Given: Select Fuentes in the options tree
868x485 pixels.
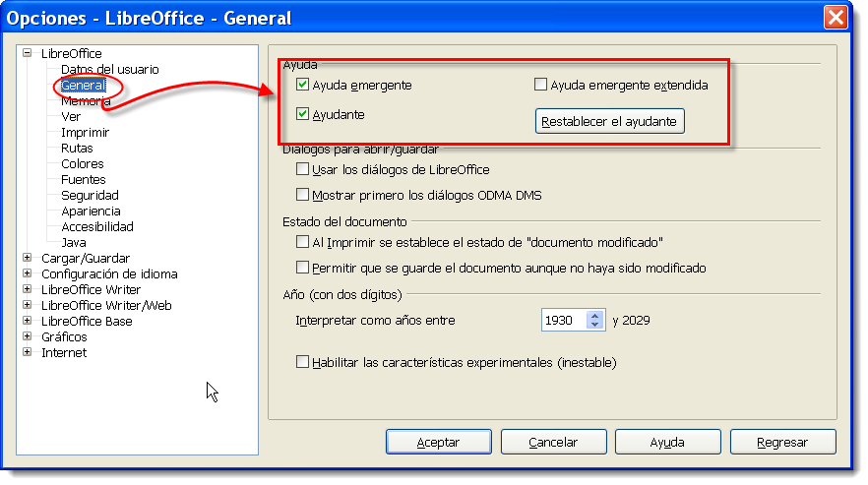Looking at the screenshot, I should pos(83,179).
